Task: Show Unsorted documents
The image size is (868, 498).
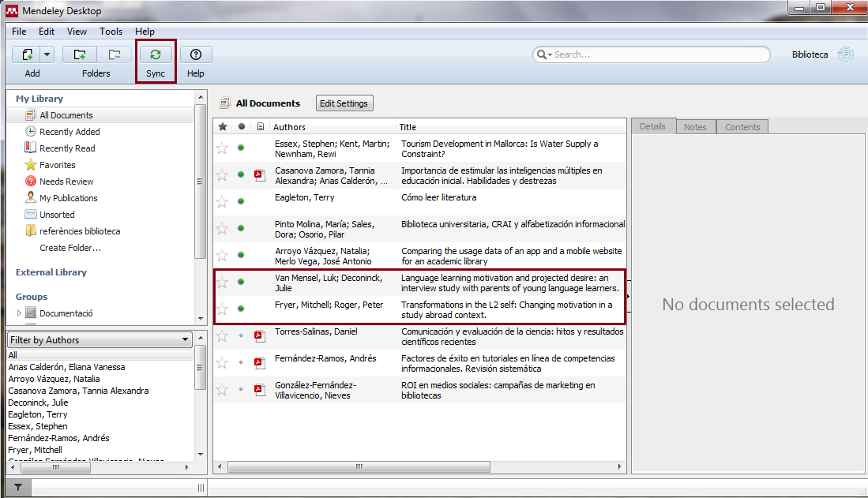Action: pos(57,215)
